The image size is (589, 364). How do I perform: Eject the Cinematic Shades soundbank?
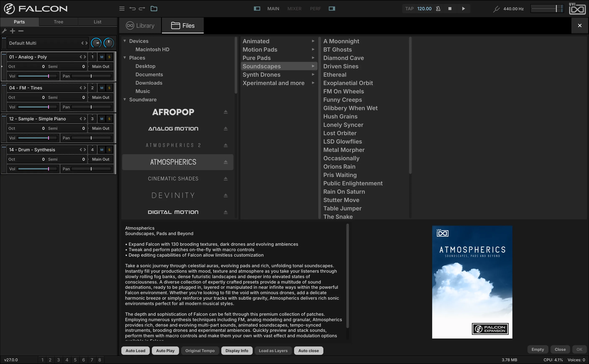click(x=225, y=179)
